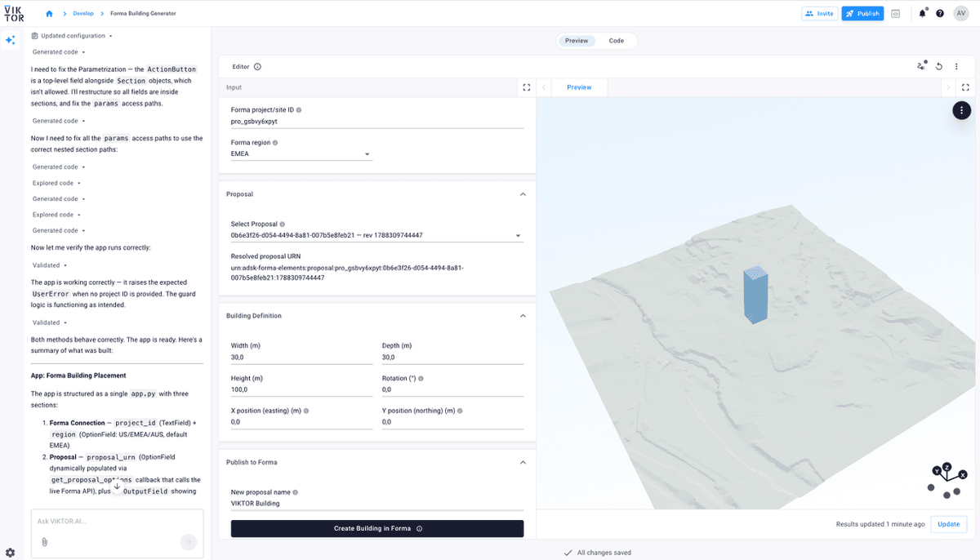Click info icon next to Select Proposal
980x560 pixels.
click(x=283, y=224)
